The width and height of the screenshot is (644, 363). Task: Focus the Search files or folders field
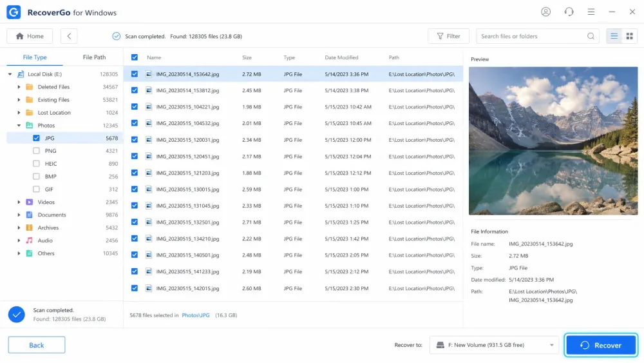(x=538, y=36)
